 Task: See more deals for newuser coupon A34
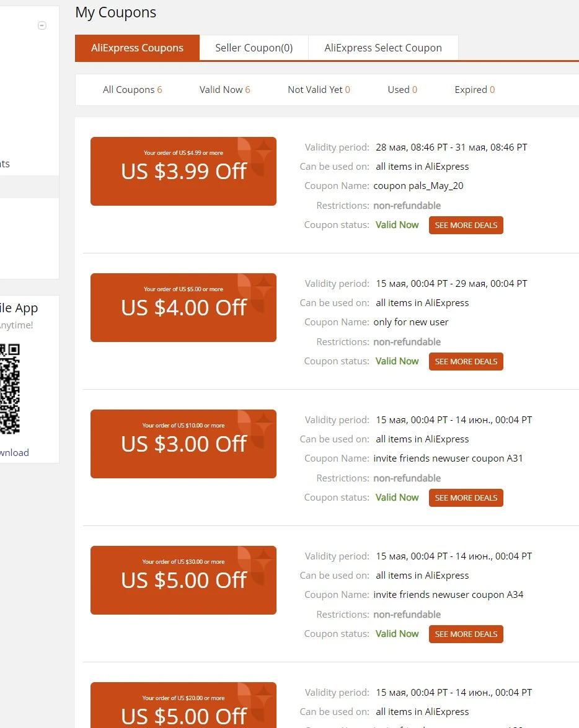pyautogui.click(x=466, y=634)
